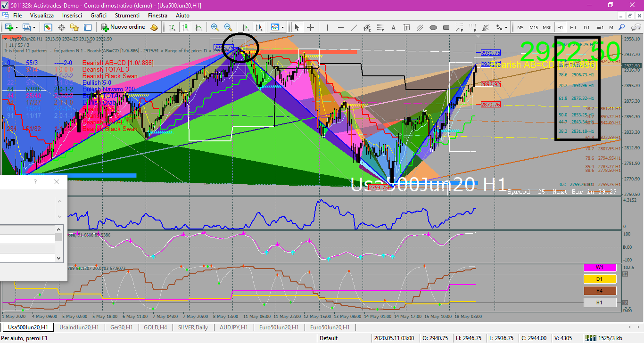Select the text label tool

click(406, 27)
